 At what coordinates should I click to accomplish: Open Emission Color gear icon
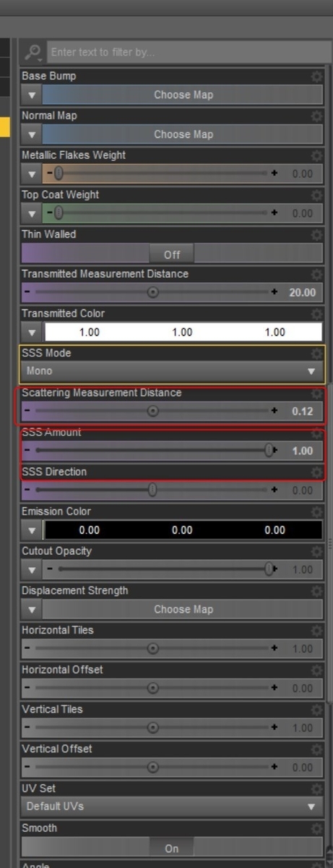click(316, 512)
